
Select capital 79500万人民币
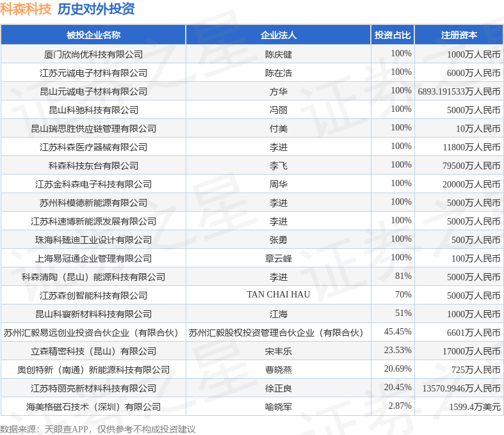point(471,166)
